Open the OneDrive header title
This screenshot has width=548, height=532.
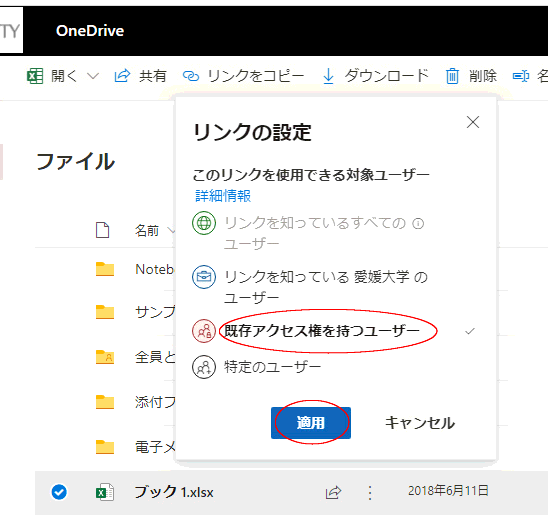90,31
